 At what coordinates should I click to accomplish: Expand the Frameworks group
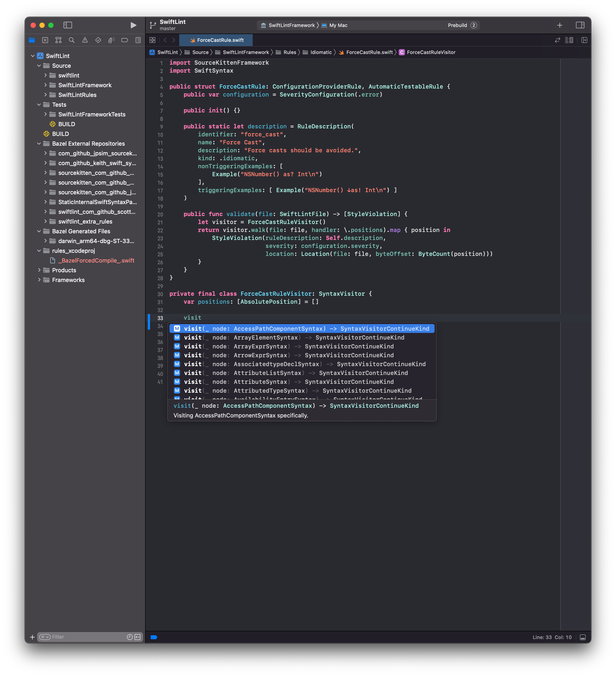tap(39, 280)
